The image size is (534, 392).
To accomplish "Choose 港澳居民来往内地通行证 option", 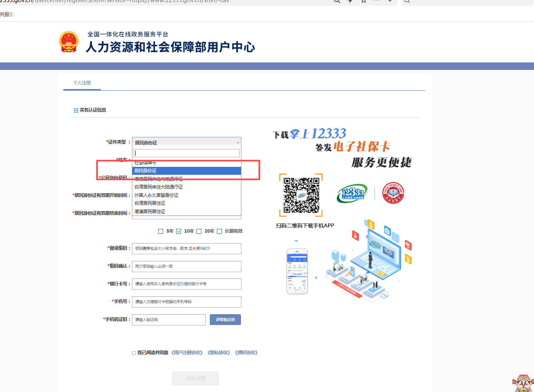I will tap(186, 179).
